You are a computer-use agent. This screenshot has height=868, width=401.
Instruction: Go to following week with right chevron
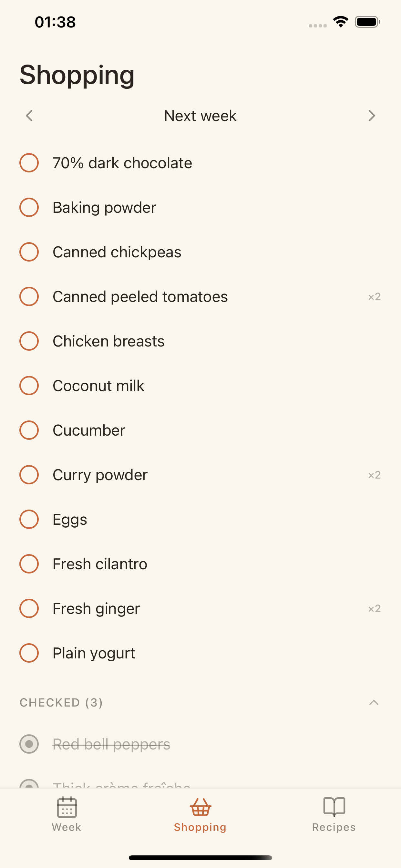pyautogui.click(x=372, y=116)
